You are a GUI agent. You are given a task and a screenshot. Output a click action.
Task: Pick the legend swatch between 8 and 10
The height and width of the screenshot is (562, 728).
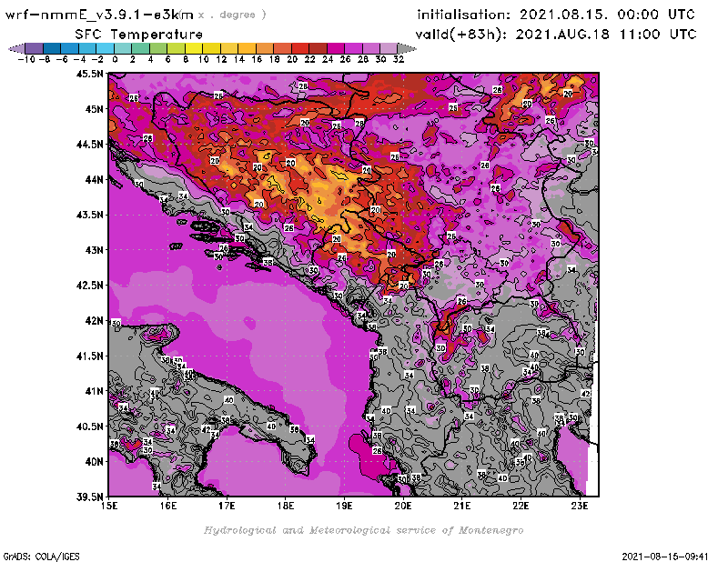point(194,48)
